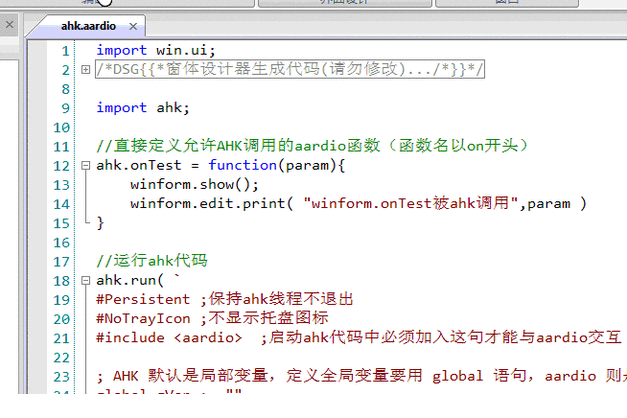Click the folded '/*DSG{{*窗体设计器生成代码' text
The height and width of the screenshot is (418, 627).
[290, 69]
